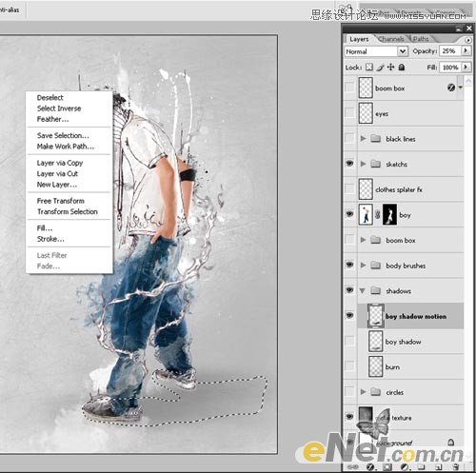Collapse the shadows group
Screen dimensions: 476x473
[x=363, y=290]
